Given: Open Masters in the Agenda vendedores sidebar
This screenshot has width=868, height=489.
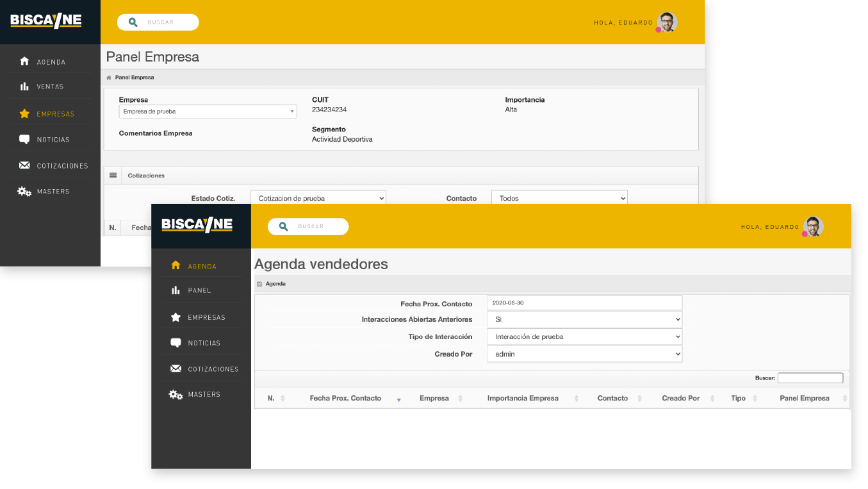Looking at the screenshot, I should (204, 395).
